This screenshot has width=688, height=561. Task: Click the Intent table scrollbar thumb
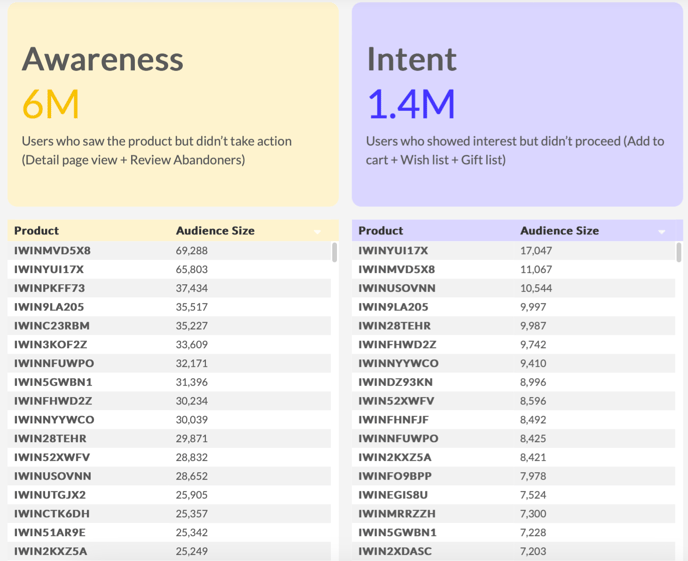[679, 252]
